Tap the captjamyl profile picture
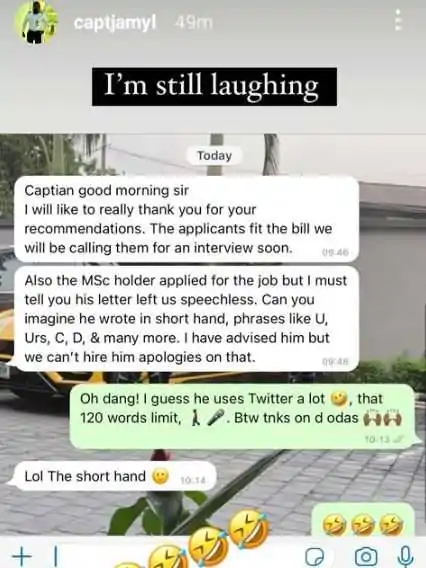Screen dimensions: 426x568 coord(36,22)
